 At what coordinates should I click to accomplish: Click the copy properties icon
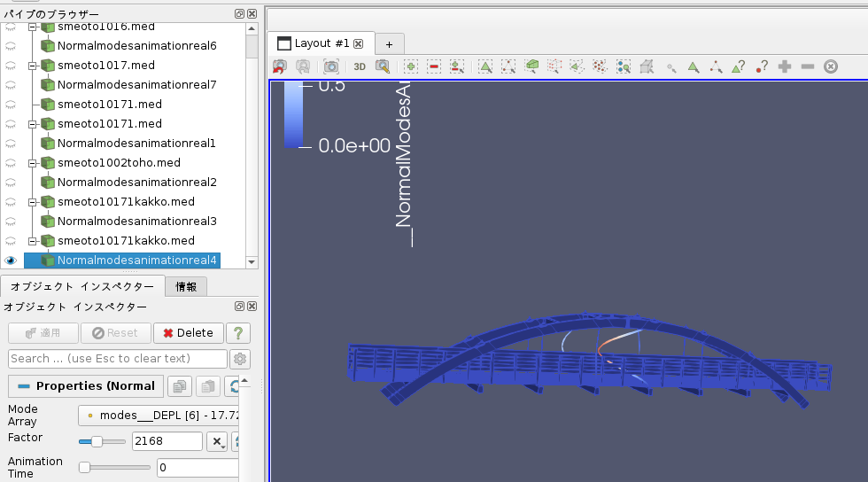click(x=180, y=386)
